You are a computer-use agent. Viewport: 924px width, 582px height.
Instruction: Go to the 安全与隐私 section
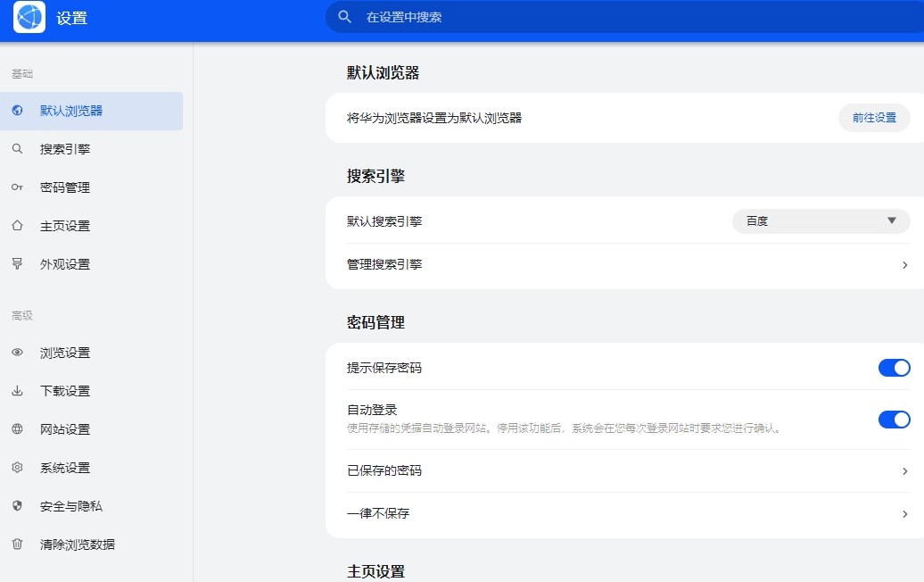coord(17,506)
